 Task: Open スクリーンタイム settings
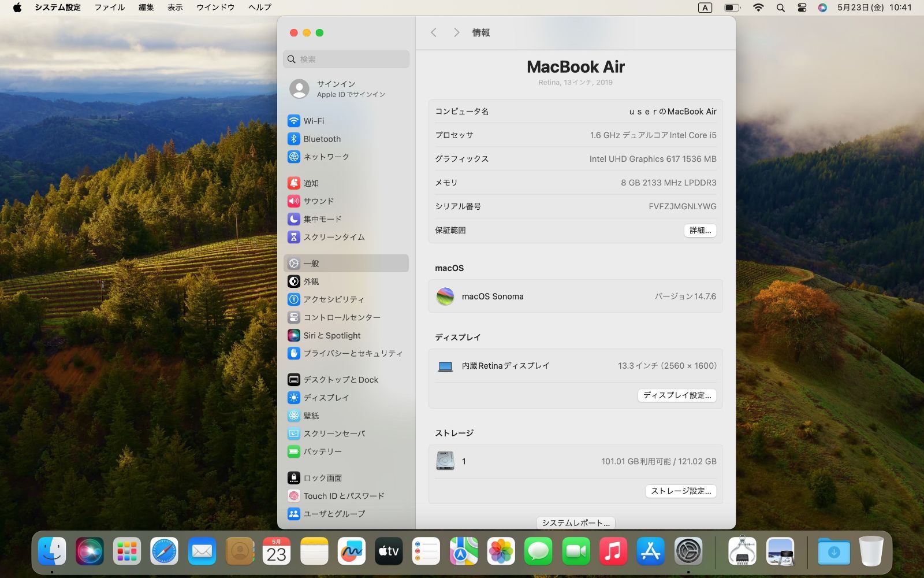[346, 237]
